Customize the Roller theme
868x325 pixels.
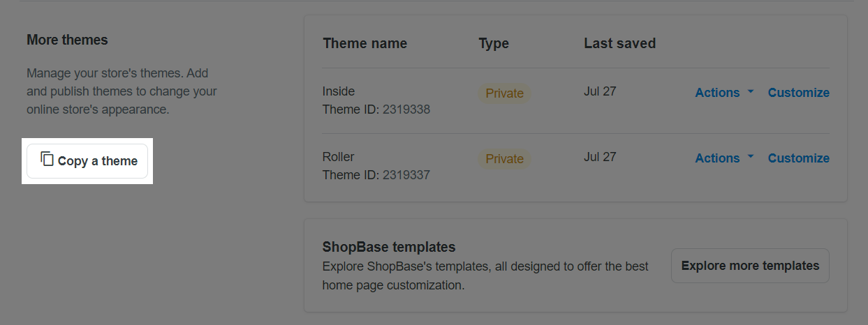pos(798,158)
